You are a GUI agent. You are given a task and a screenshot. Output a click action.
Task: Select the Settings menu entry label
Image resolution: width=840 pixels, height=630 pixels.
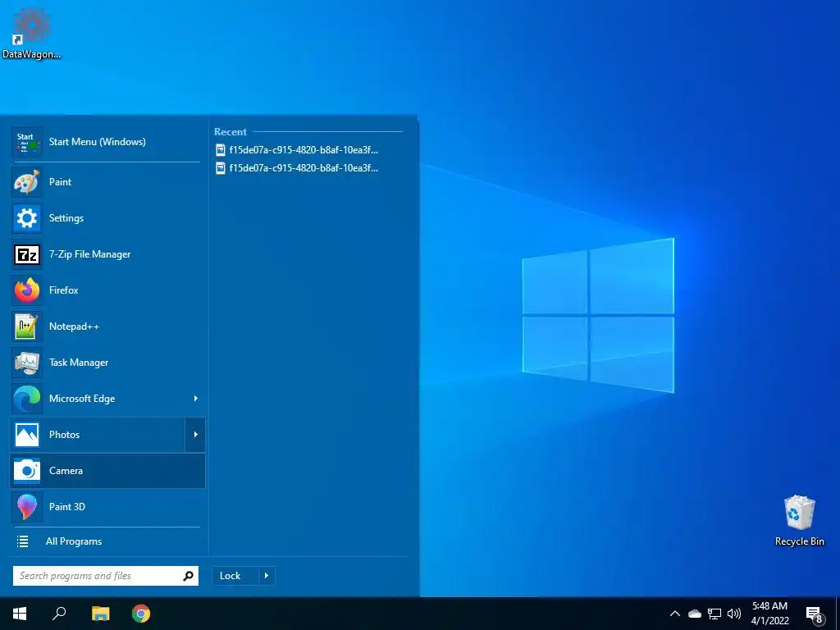click(x=66, y=218)
